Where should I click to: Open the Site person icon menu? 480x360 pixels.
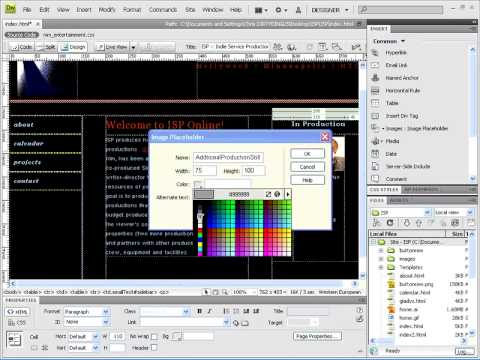click(298, 10)
